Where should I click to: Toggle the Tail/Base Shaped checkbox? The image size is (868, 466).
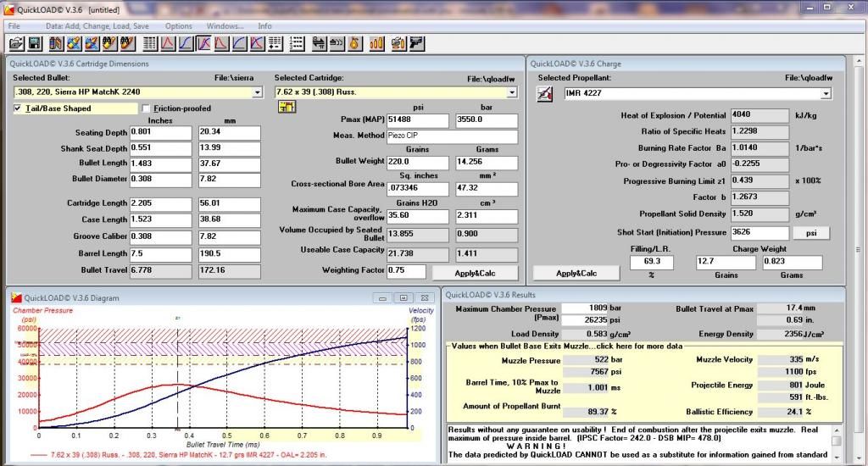pyautogui.click(x=18, y=108)
